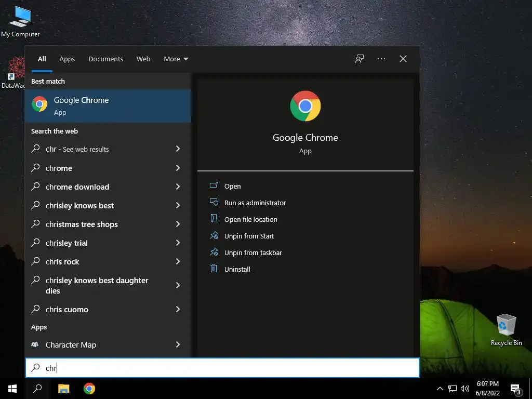
Task: Click the Unpin from taskbar pin icon
Action: 214,252
